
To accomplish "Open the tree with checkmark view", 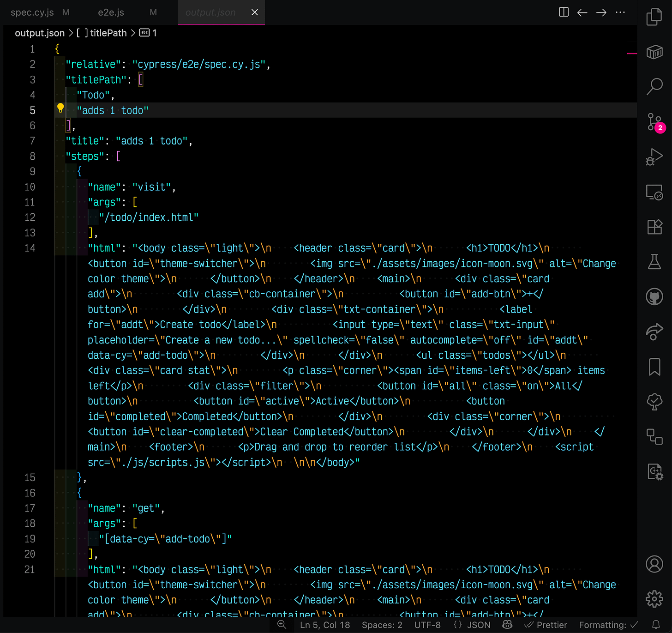I will coord(654,402).
